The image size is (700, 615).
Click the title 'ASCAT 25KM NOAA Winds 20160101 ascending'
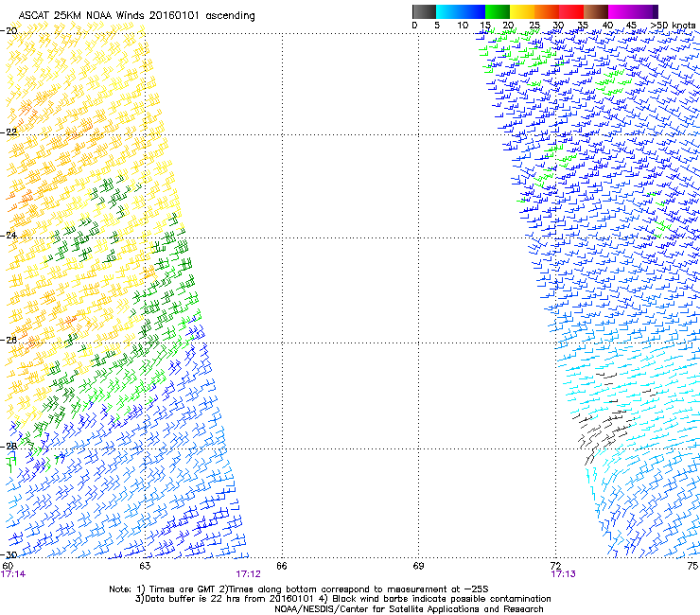[136, 16]
